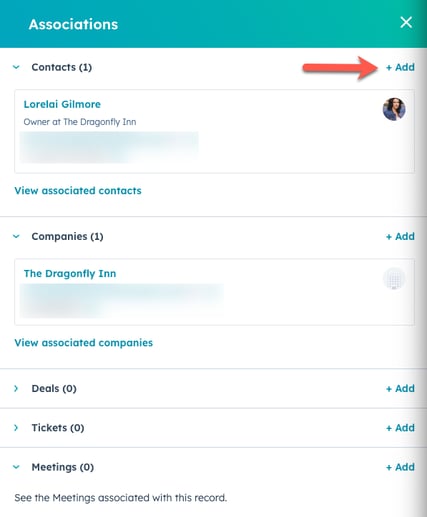Add a deal association
This screenshot has height=517, width=427.
click(x=400, y=388)
